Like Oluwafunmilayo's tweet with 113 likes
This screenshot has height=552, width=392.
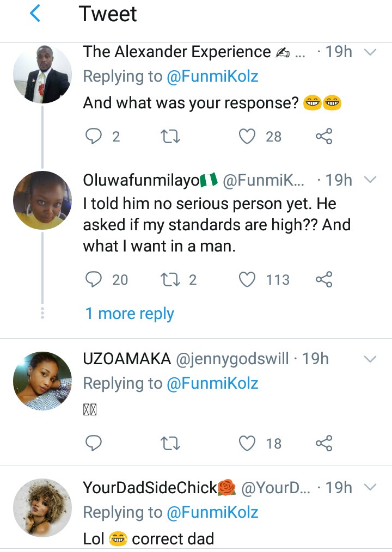tap(248, 280)
